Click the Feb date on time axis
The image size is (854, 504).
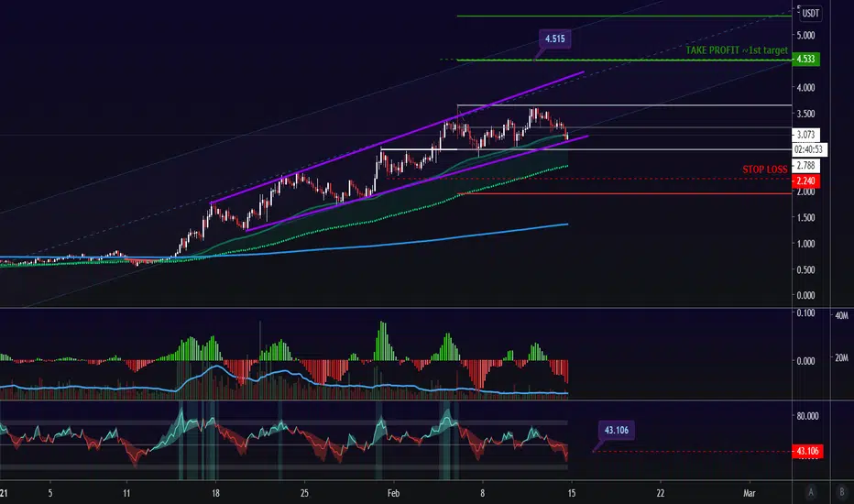click(393, 493)
